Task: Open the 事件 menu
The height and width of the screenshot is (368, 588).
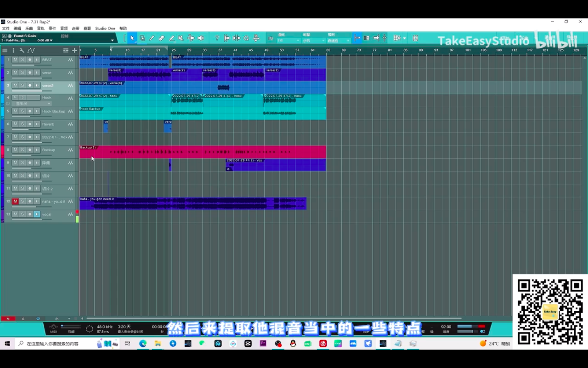Action: pos(52,28)
